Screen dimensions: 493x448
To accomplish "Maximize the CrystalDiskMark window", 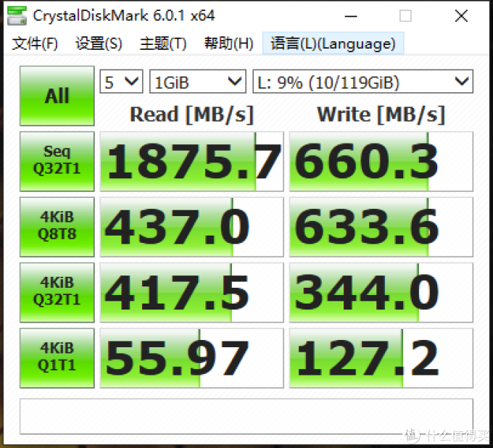I will (405, 16).
